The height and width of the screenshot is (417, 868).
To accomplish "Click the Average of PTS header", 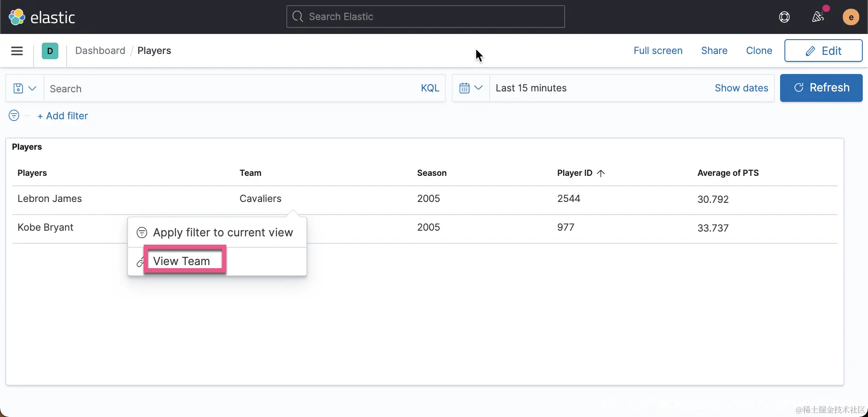I will 728,173.
